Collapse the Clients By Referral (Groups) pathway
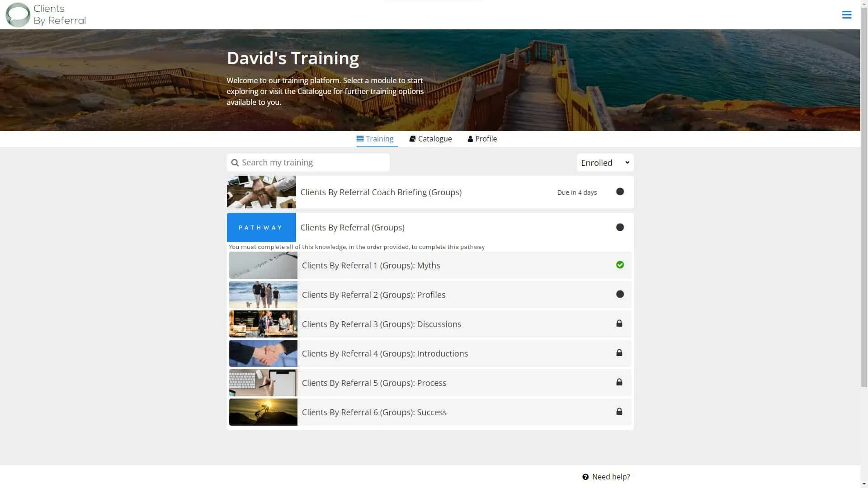Viewport: 868px width, 488px height. click(352, 228)
